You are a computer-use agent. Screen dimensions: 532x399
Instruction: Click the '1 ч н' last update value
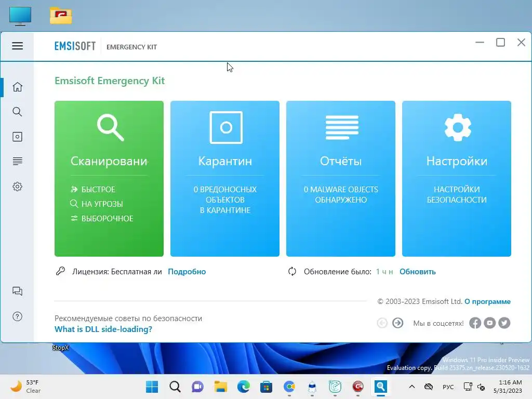384,272
